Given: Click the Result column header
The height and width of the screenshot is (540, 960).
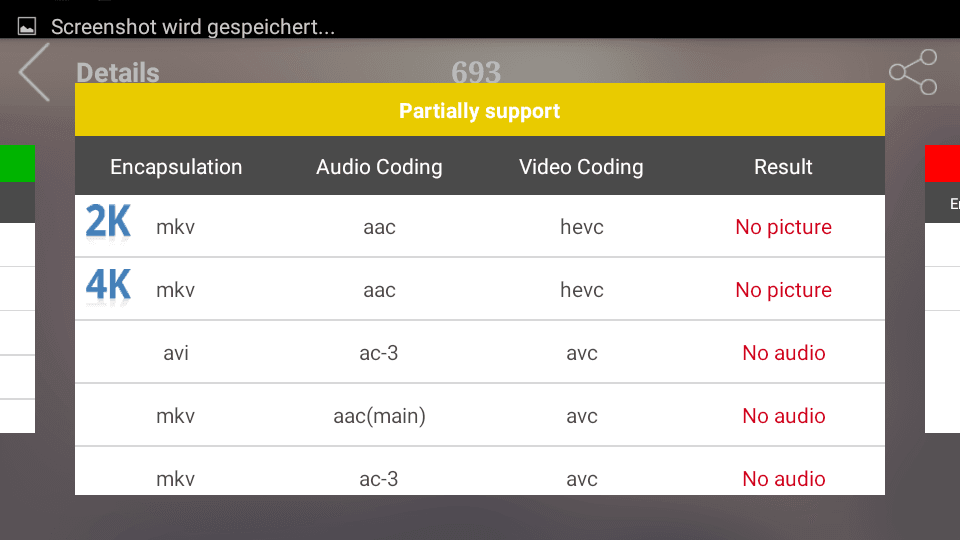Looking at the screenshot, I should [x=783, y=167].
